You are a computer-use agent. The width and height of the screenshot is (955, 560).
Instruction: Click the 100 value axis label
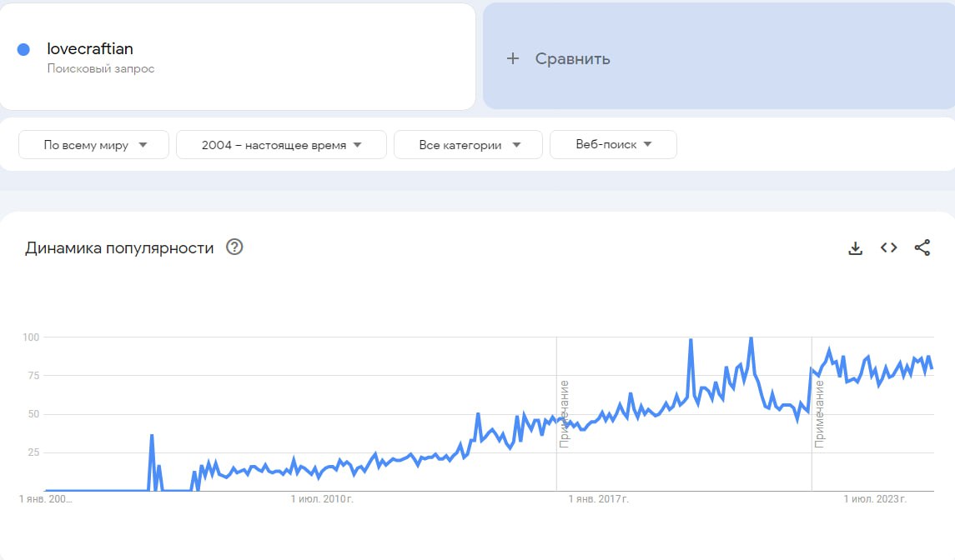[32, 337]
